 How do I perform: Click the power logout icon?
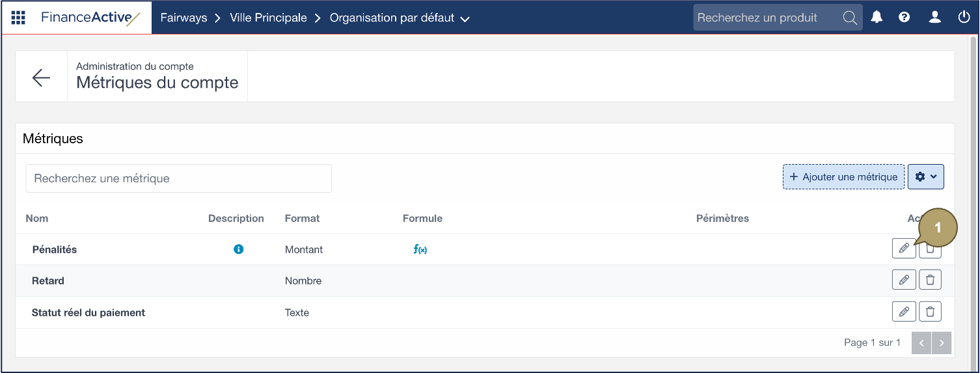(x=964, y=18)
